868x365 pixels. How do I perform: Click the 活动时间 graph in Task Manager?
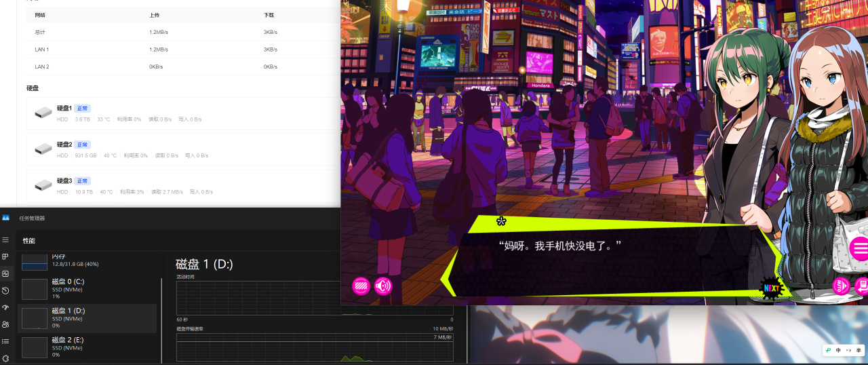[x=315, y=298]
